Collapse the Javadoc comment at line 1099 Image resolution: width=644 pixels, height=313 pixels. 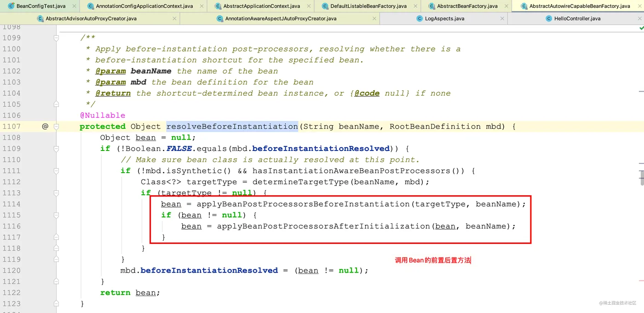pos(56,38)
